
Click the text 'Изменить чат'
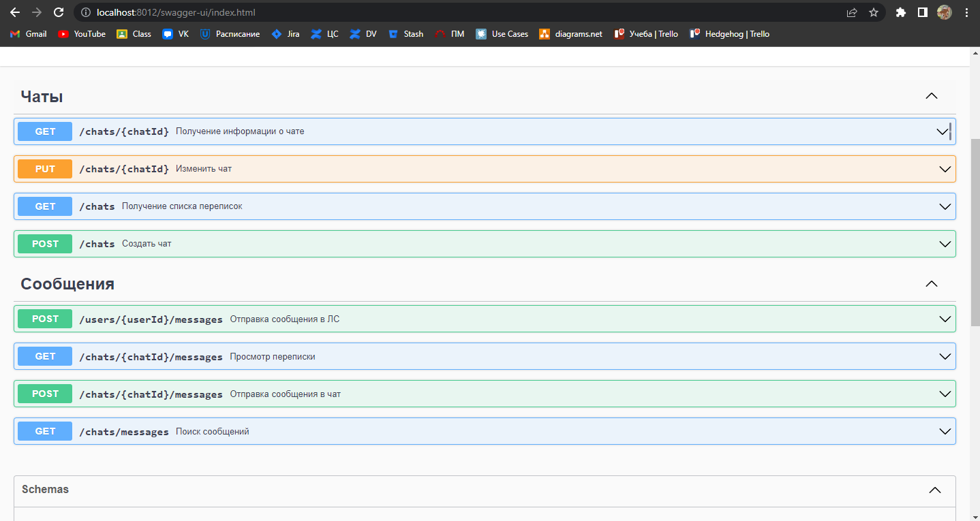[x=204, y=169]
